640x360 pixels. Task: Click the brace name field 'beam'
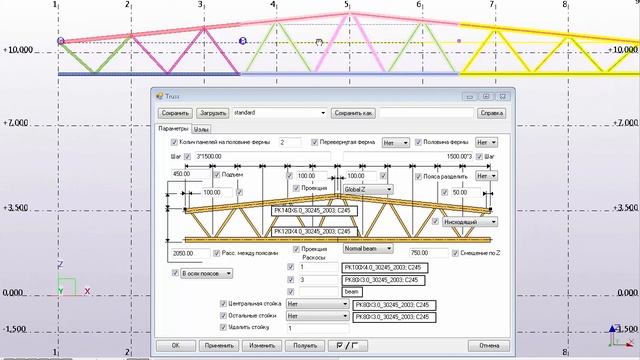point(352,292)
